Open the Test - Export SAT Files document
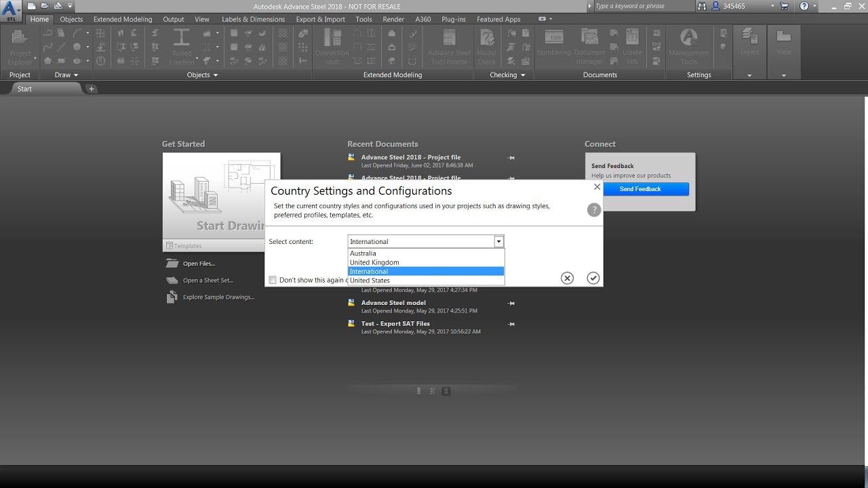The height and width of the screenshot is (488, 868). [x=395, y=323]
